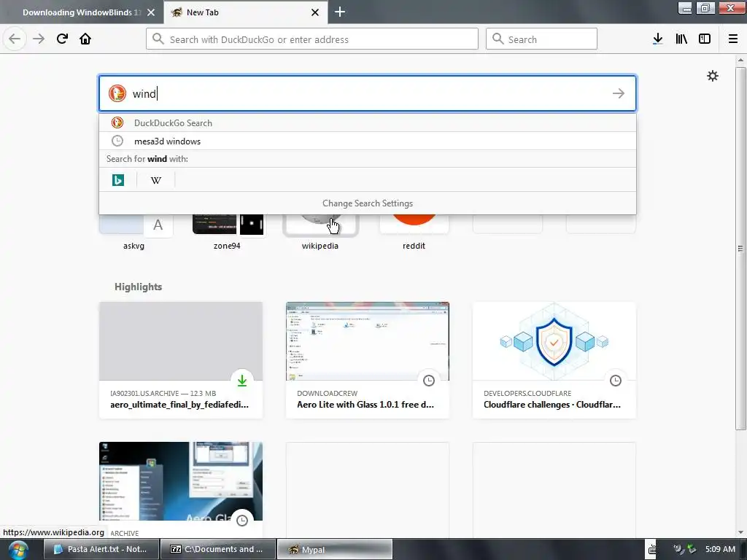Click the on-screen keyboard tray icon
Screen dimensions: 747x560
652,549
